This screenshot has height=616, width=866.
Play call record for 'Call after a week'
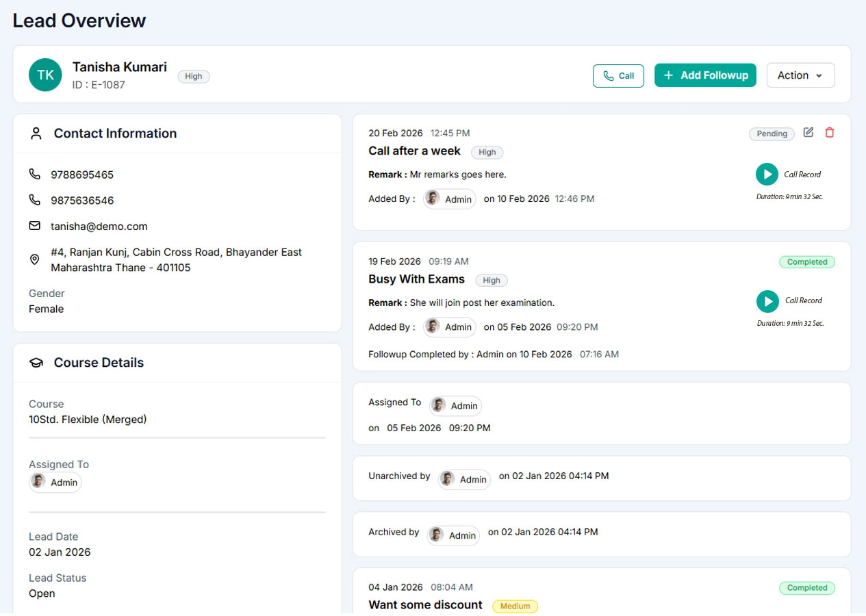point(767,175)
